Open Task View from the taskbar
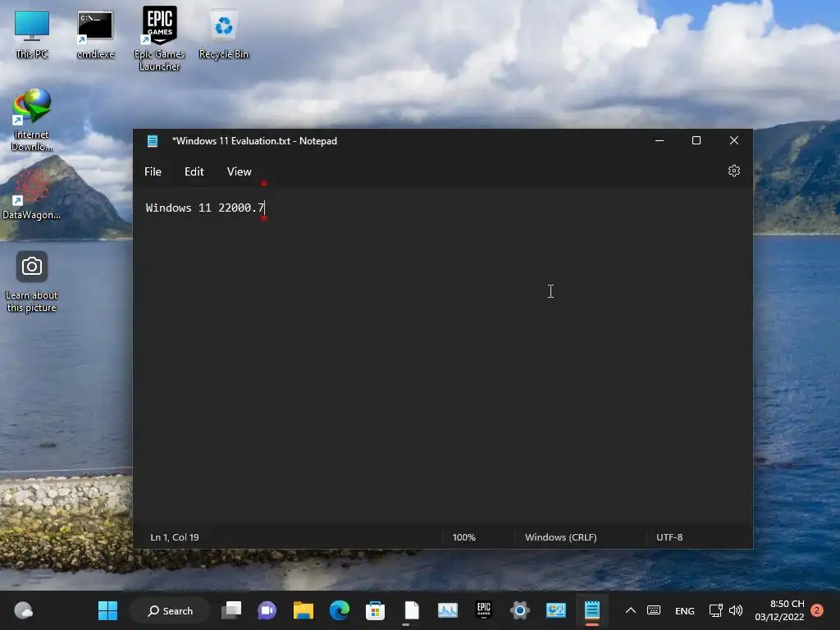Image resolution: width=840 pixels, height=630 pixels. pos(231,610)
